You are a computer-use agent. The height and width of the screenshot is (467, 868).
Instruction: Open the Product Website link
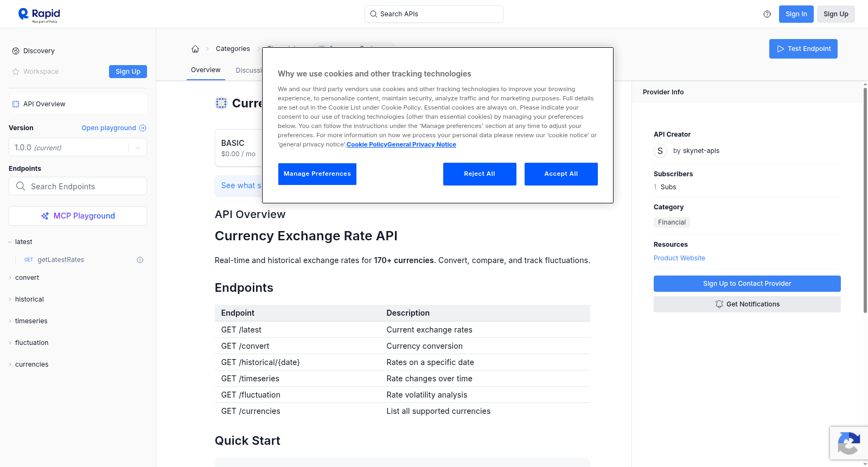(x=679, y=258)
